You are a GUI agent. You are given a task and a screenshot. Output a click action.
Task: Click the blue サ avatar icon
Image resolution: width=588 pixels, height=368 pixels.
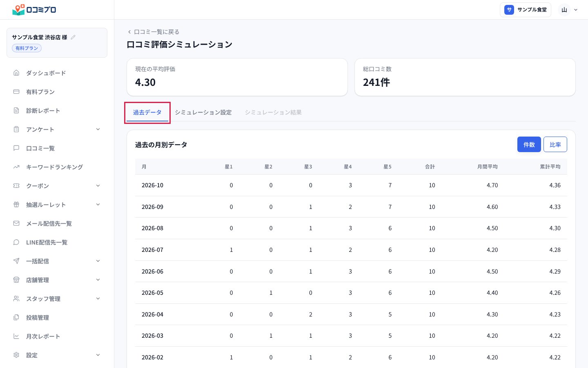pos(509,10)
